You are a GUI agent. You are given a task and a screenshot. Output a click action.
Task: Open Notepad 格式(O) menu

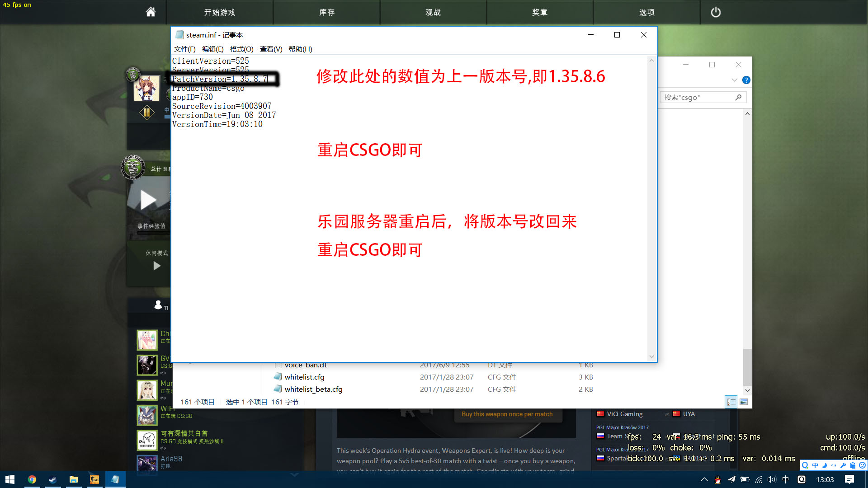[241, 49]
